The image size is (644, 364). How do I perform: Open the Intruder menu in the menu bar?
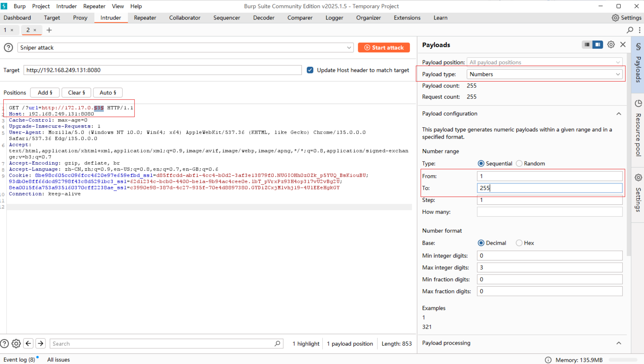coord(66,6)
